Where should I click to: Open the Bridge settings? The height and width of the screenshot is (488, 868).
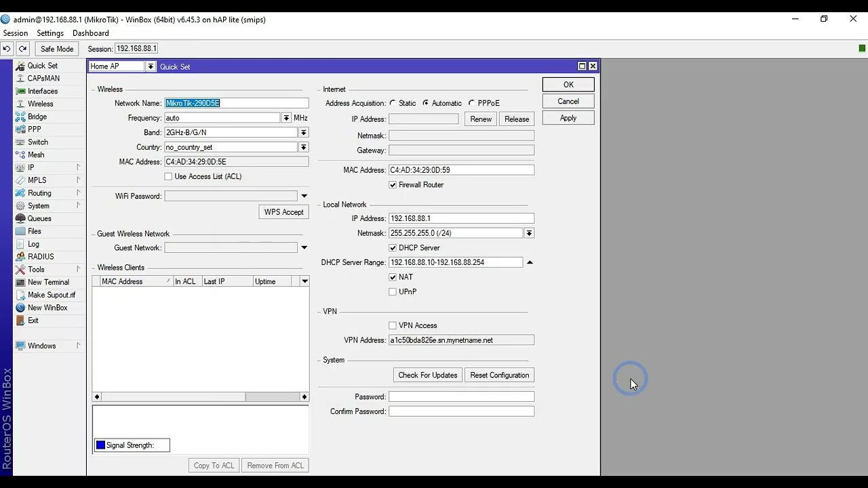pyautogui.click(x=37, y=117)
